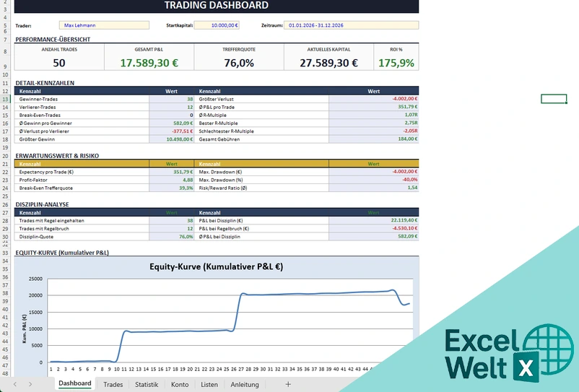Click the Anzahl Trades value 50
Image resolution: width=579 pixels, height=392 pixels.
59,63
